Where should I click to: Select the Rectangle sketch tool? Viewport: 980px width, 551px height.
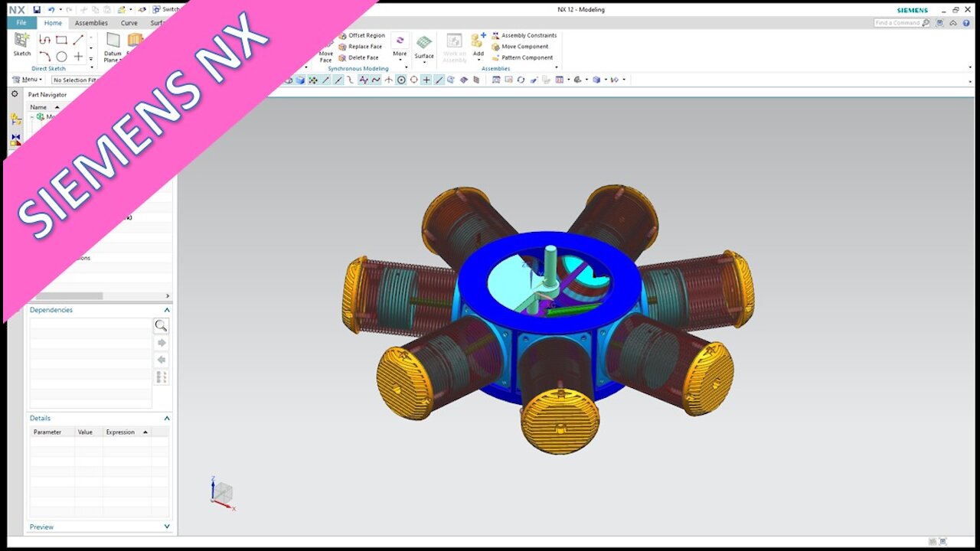(x=61, y=40)
